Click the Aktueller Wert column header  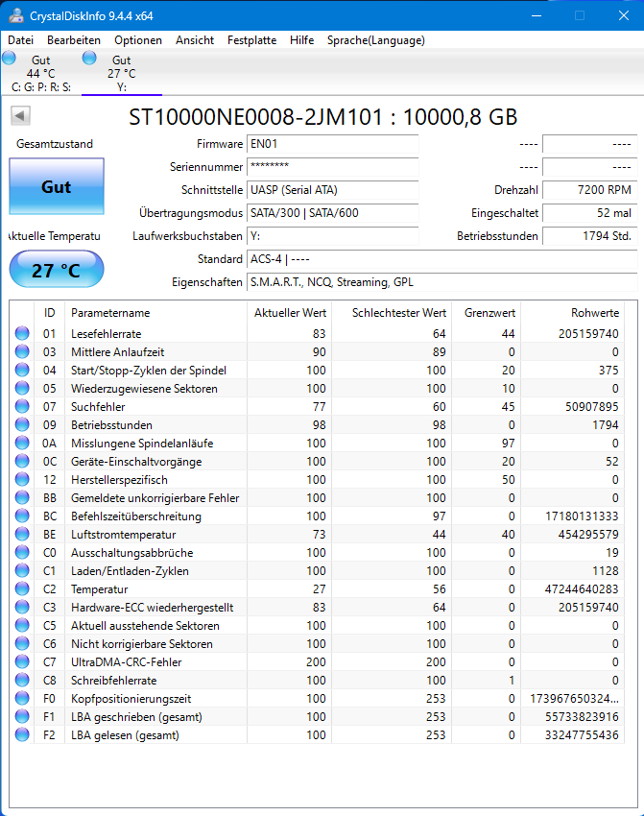pyautogui.click(x=290, y=313)
